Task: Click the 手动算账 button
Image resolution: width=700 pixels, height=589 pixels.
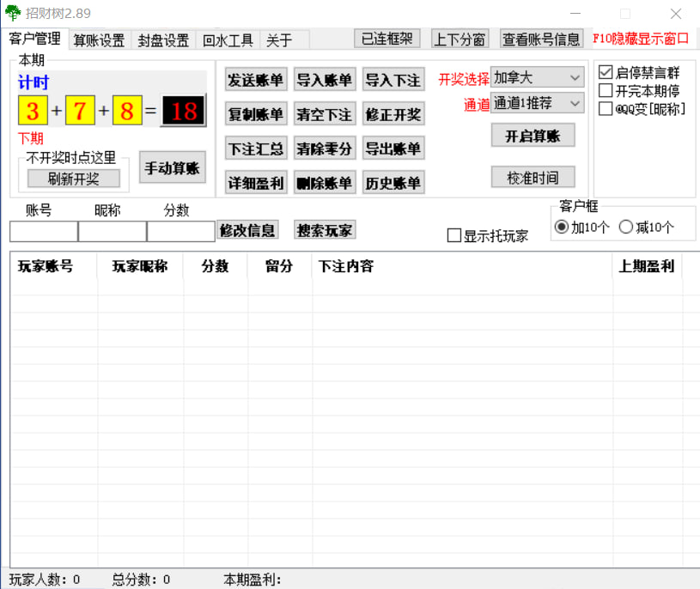Action: point(172,167)
